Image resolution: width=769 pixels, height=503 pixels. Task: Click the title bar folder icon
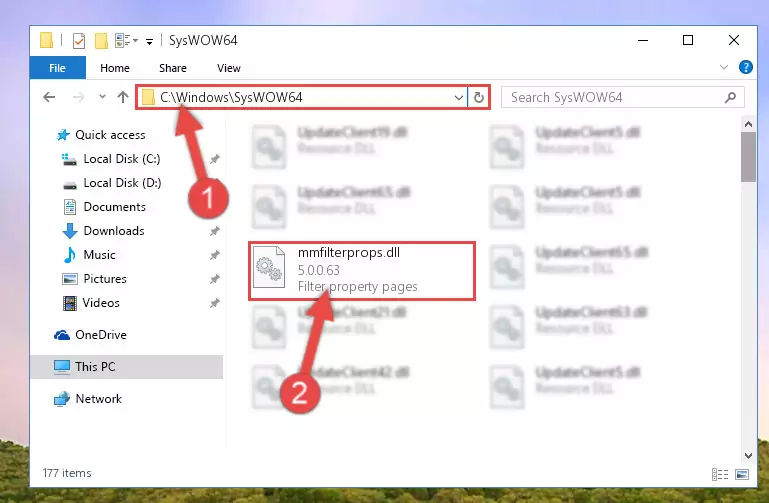tap(46, 41)
